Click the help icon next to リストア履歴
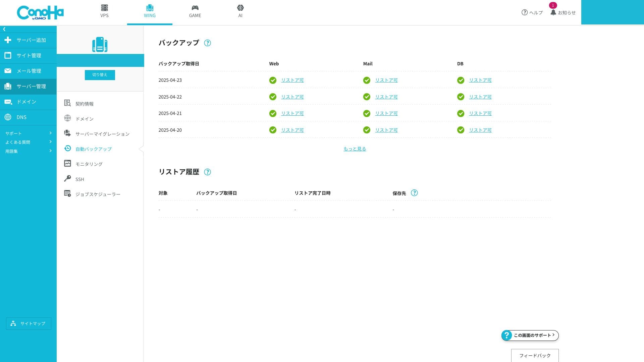The height and width of the screenshot is (362, 644). (x=207, y=172)
